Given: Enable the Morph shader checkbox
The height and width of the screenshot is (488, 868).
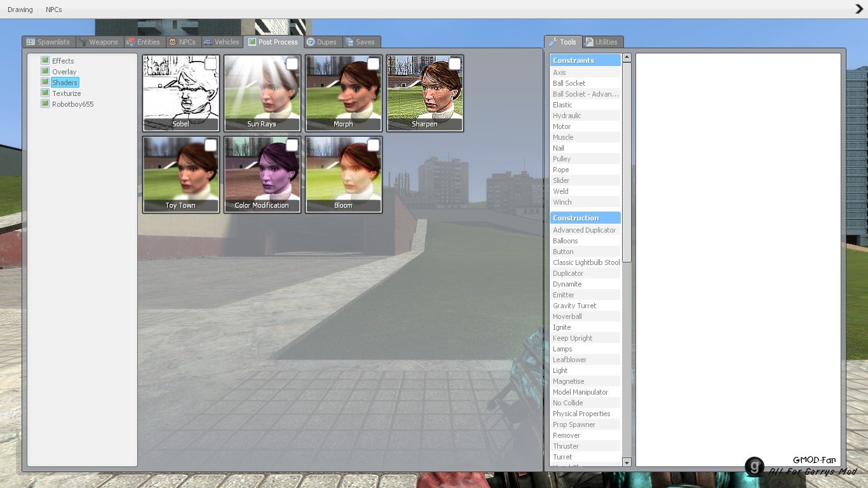Looking at the screenshot, I should (x=374, y=64).
